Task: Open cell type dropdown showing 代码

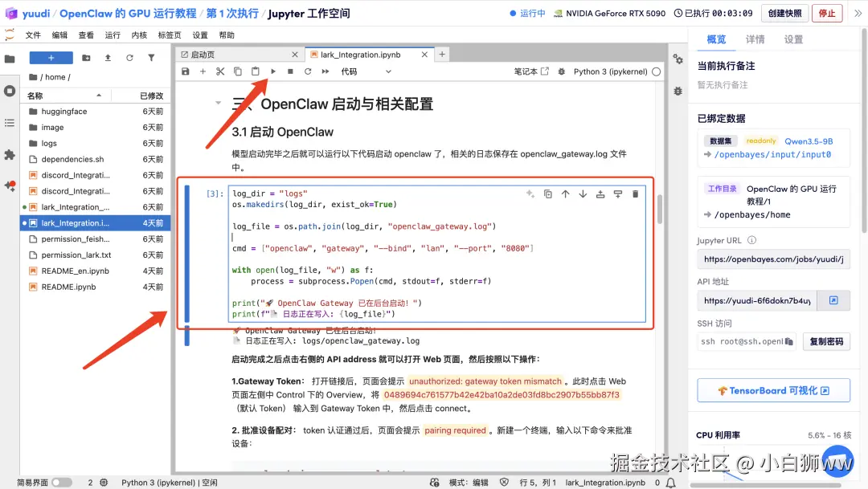Action: point(366,71)
